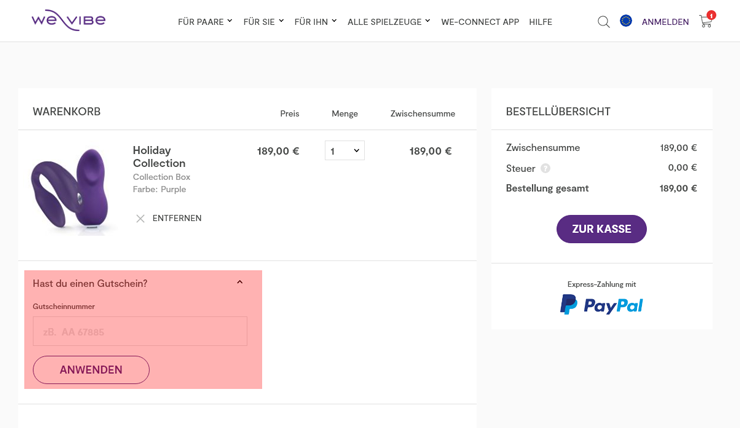Click the tax info question mark icon

coord(545,168)
